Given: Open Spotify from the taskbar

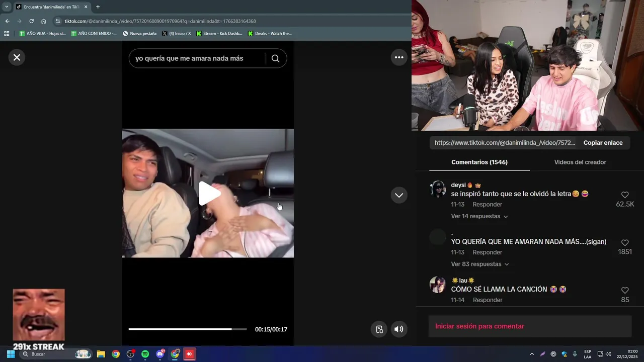Looking at the screenshot, I should (145, 354).
